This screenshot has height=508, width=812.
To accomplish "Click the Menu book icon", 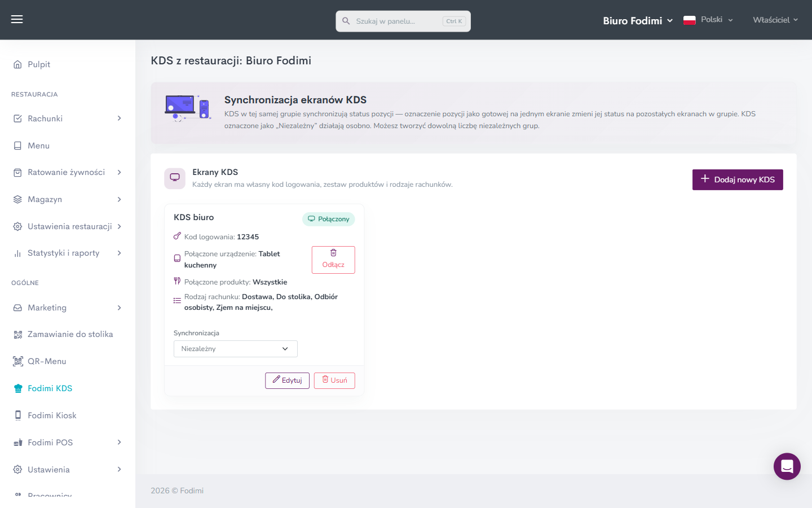I will 17,146.
